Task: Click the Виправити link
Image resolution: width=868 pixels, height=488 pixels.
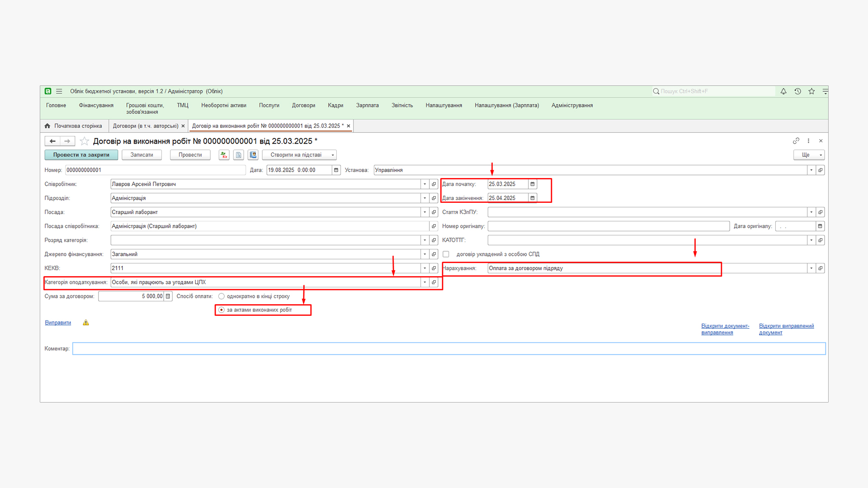Action: pos(58,323)
